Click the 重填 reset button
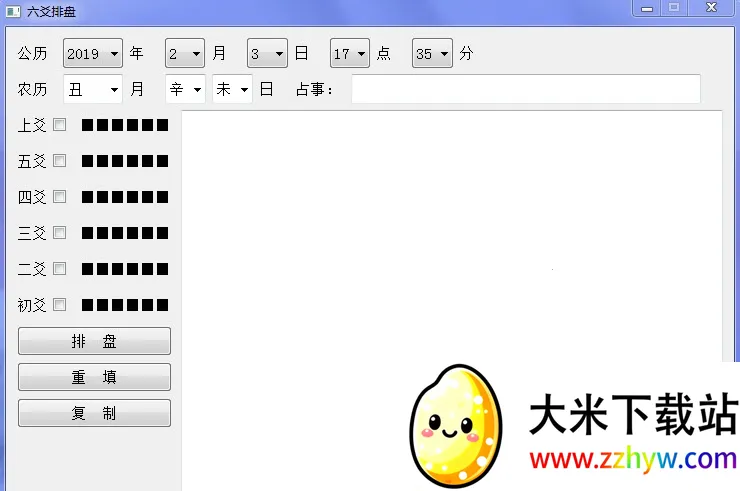740x491 pixels. [94, 377]
